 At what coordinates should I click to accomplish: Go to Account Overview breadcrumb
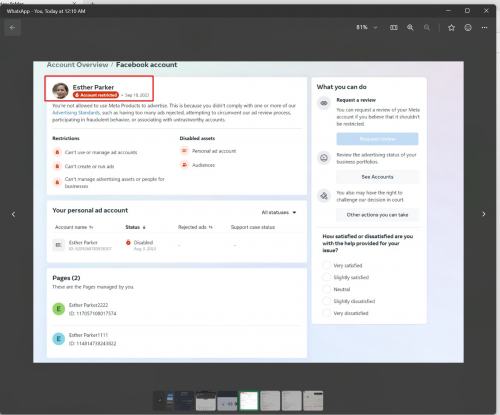coord(77,65)
